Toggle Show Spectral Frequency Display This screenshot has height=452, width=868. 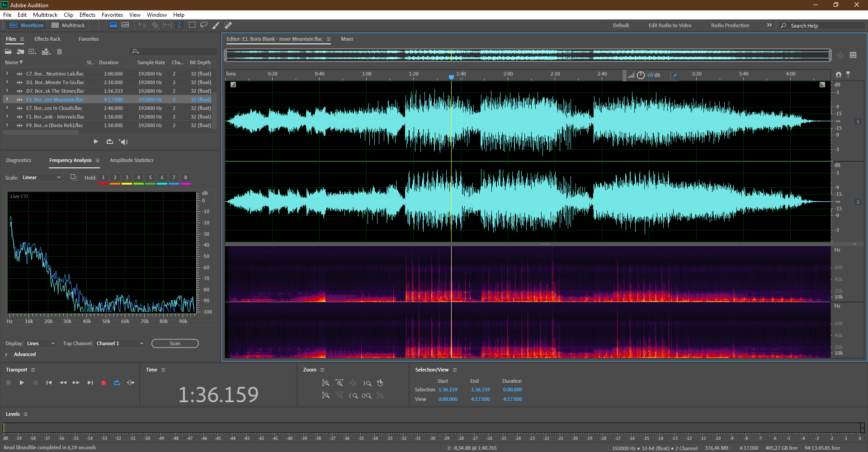[113, 25]
